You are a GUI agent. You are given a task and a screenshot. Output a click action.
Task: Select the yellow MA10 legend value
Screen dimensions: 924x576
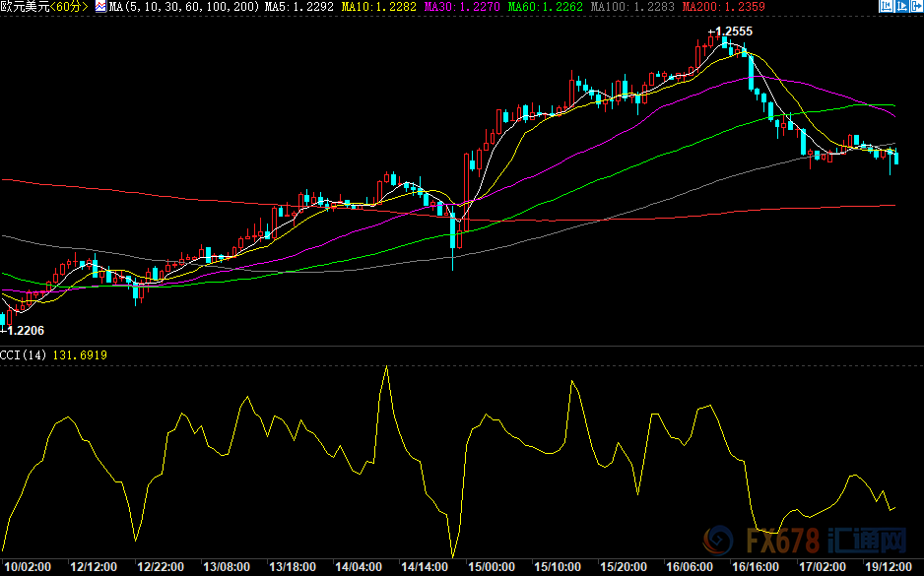(378, 7)
